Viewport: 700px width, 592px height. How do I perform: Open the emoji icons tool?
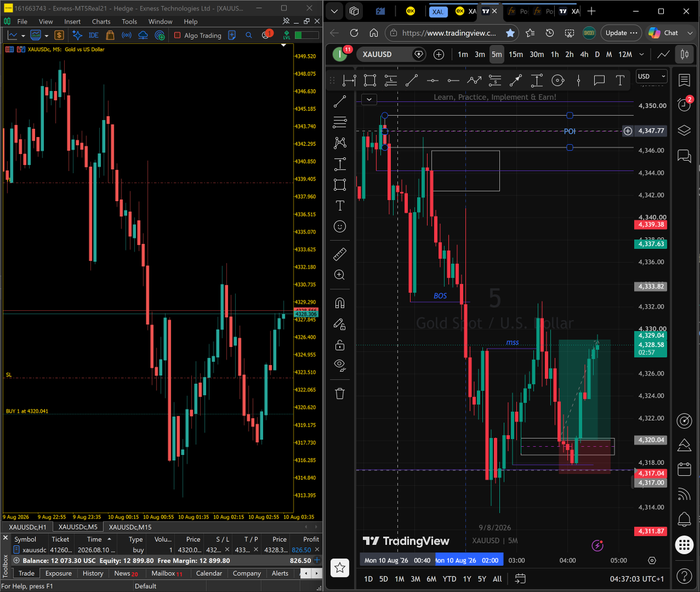340,226
